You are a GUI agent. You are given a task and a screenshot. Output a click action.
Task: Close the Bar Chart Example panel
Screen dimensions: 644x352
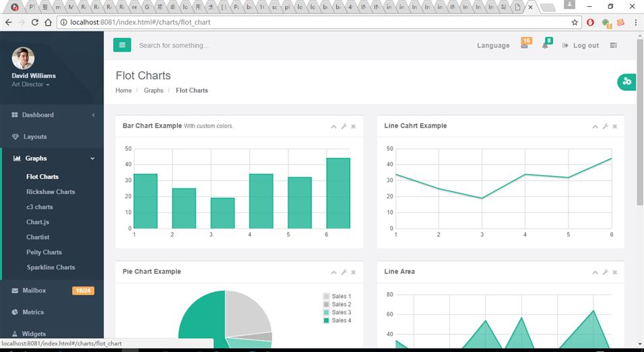click(353, 126)
